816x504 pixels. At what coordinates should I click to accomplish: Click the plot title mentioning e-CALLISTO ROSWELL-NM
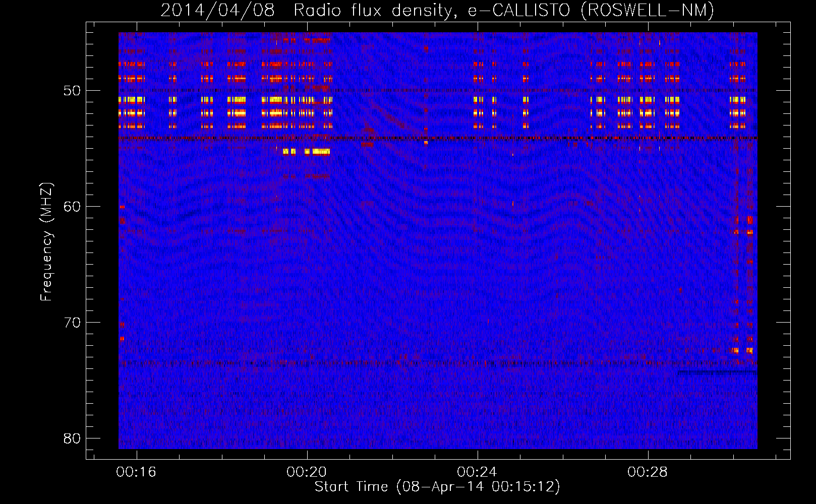coord(437,10)
